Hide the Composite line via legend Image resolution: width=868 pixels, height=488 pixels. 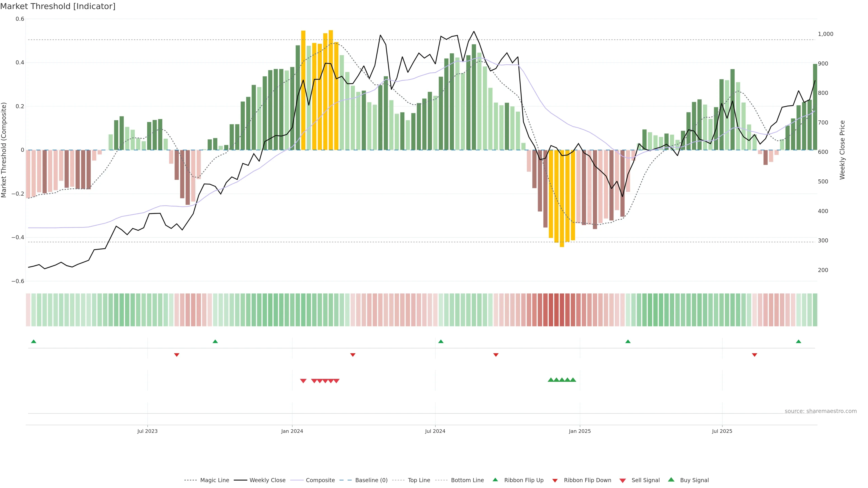(x=320, y=480)
